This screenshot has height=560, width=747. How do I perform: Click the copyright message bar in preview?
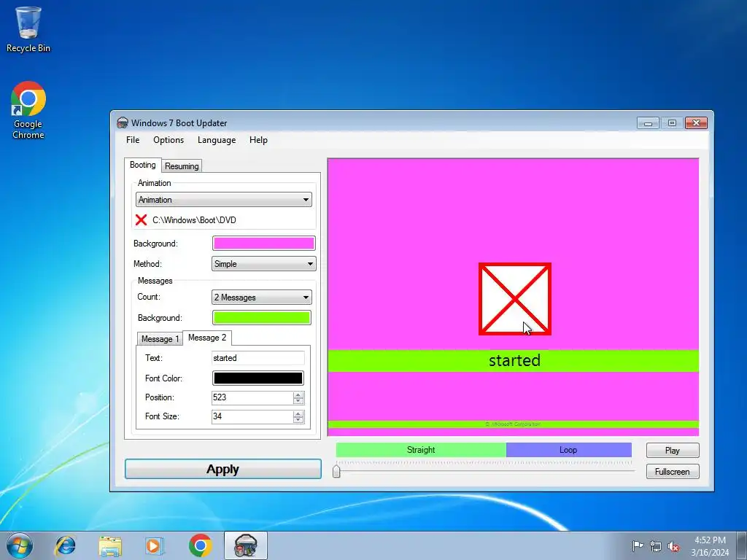[x=513, y=424]
